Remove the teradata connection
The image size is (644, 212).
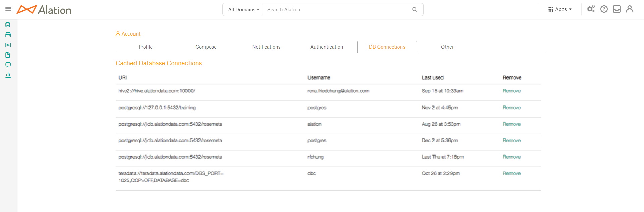click(x=512, y=173)
